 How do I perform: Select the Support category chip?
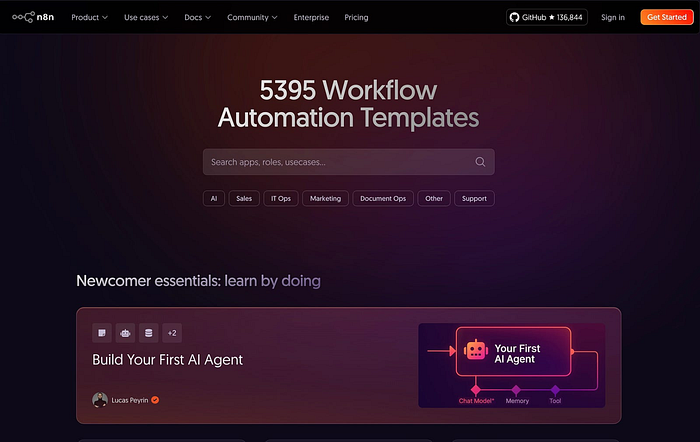pyautogui.click(x=474, y=198)
